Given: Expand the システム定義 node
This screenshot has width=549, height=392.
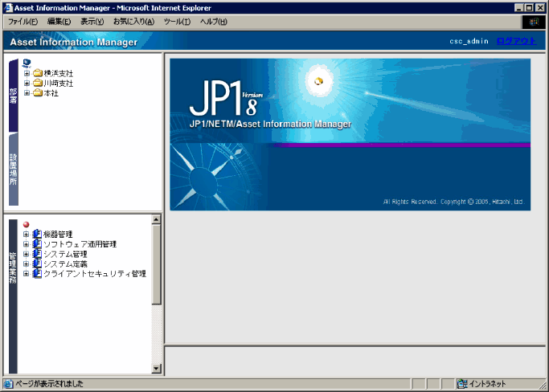Looking at the screenshot, I should pyautogui.click(x=26, y=263).
